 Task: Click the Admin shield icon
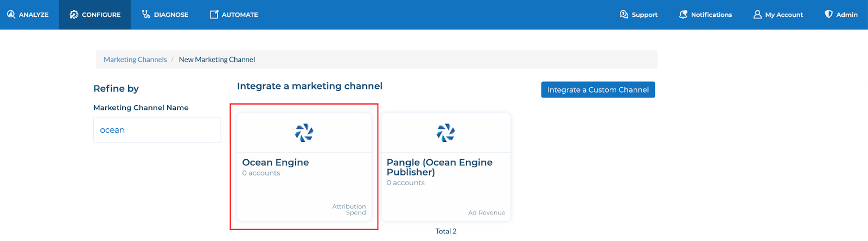[828, 14]
